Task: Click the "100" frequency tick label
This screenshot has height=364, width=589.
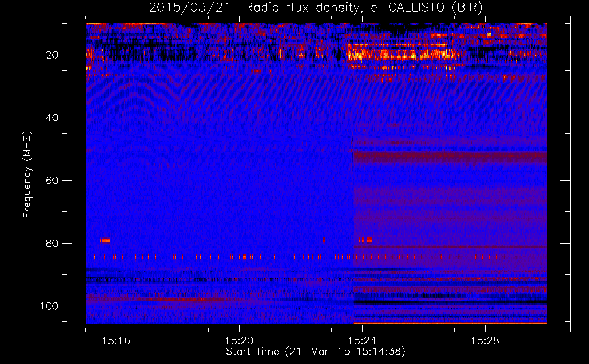Action: (x=50, y=306)
